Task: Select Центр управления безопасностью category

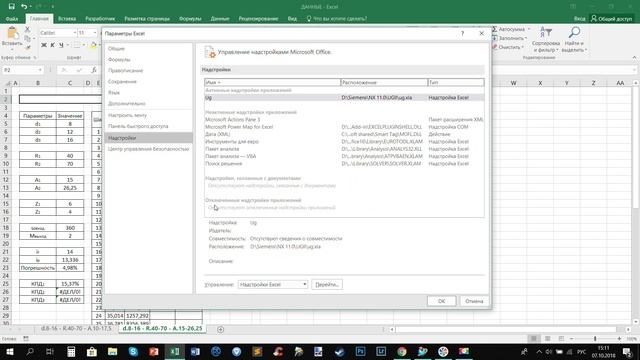Action: [148, 149]
